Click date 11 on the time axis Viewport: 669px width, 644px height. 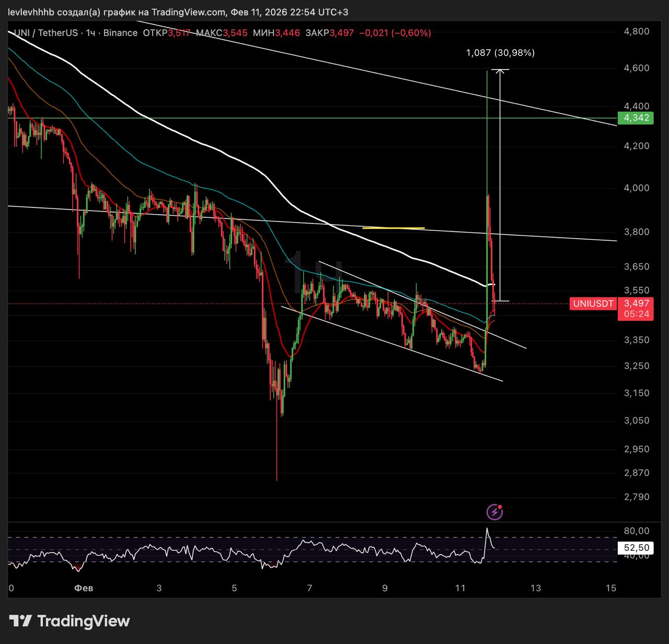(x=460, y=588)
